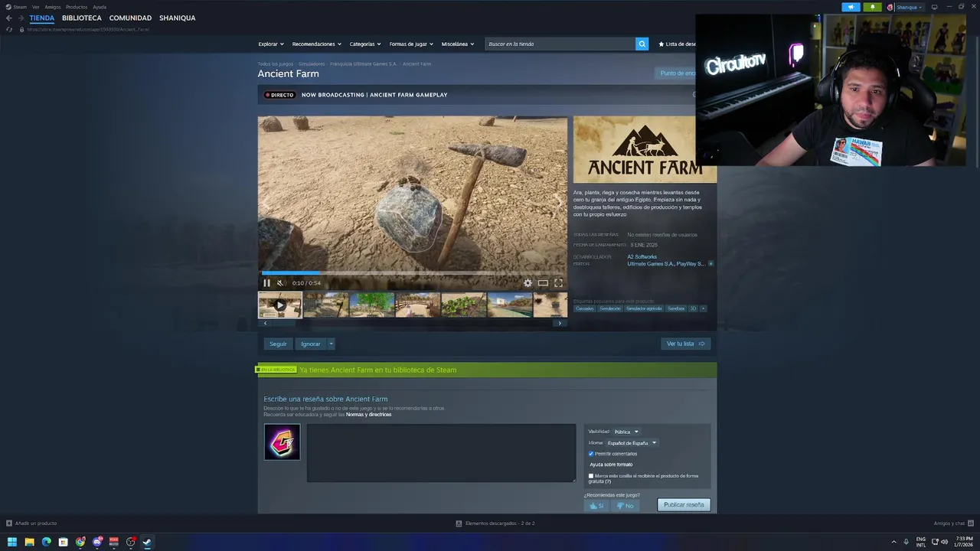This screenshot has width=980, height=551.
Task: Open Ayuda sobre formato link
Action: pos(611,465)
